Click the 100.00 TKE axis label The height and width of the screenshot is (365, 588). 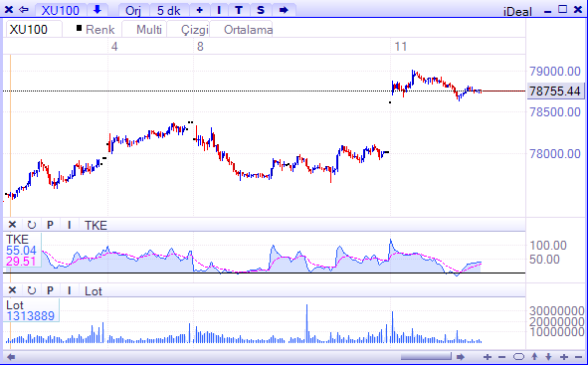pos(548,246)
